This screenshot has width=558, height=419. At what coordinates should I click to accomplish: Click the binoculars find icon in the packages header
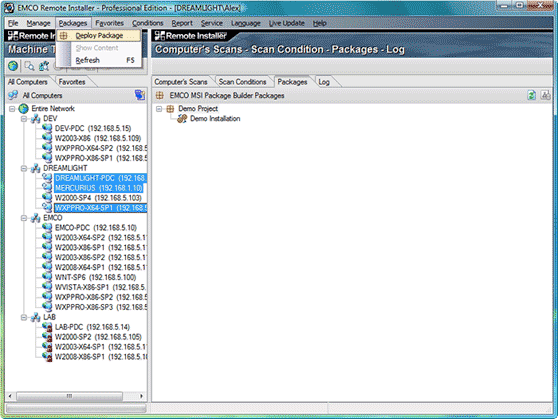545,95
